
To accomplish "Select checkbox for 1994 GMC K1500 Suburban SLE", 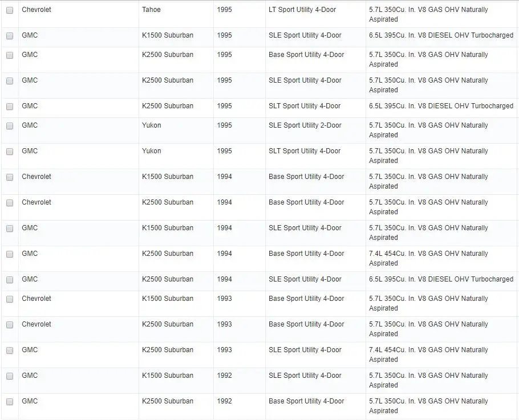I will 10,229.
